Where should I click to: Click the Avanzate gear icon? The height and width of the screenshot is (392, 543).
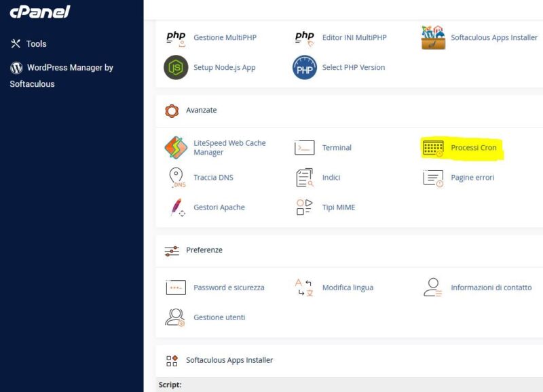tap(172, 111)
